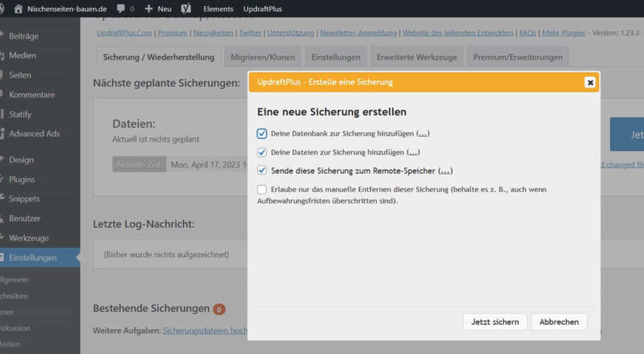The height and width of the screenshot is (354, 644).
Task: Open the 'Einstellungen' tab in UpdraftPlus
Action: pyautogui.click(x=336, y=57)
